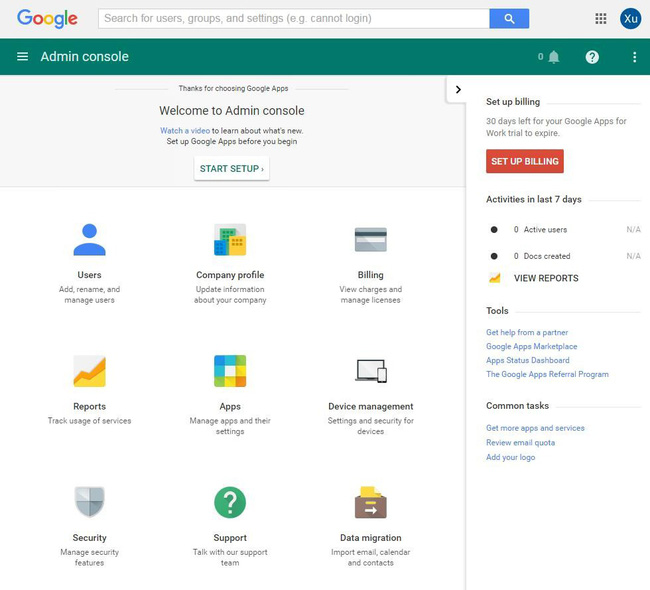
Task: Open the help icon in green bar
Action: [x=592, y=57]
